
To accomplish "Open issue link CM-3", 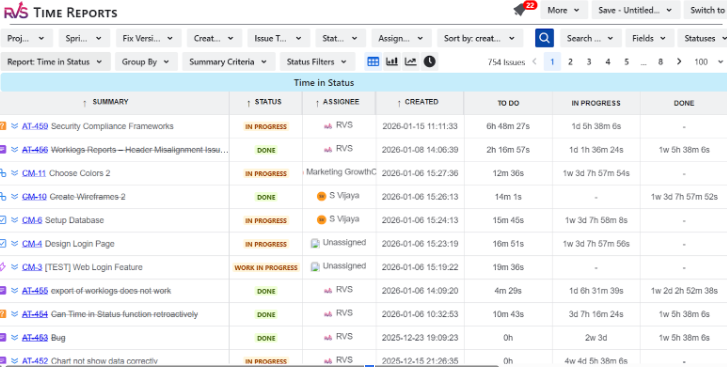I will tap(32, 267).
